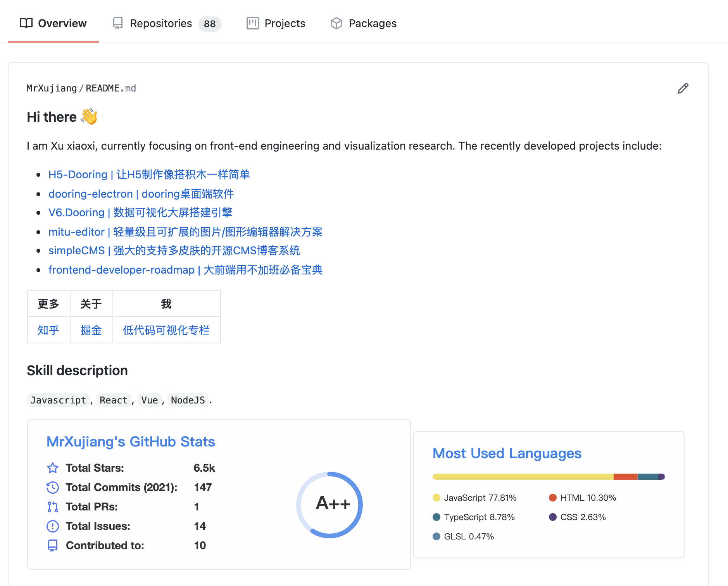
Task: Open the dooring-electron project link
Action: coord(141,194)
